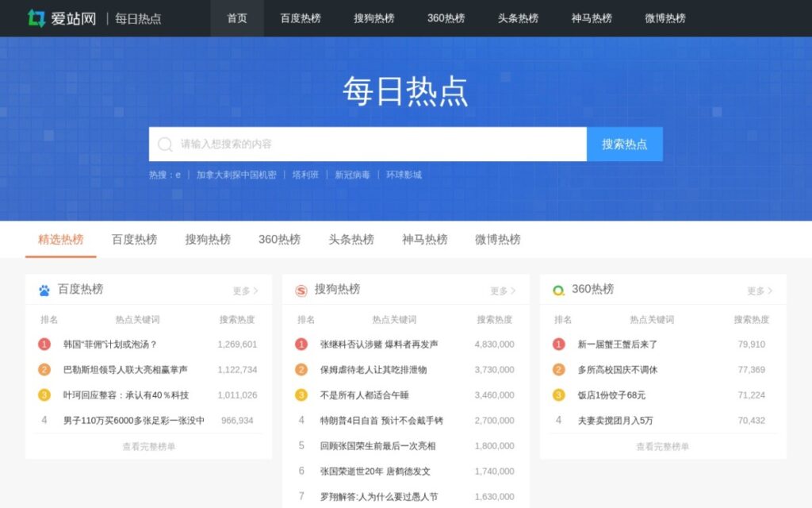Click search heat value 1,269,601
The height and width of the screenshot is (508, 812).
[x=237, y=344]
